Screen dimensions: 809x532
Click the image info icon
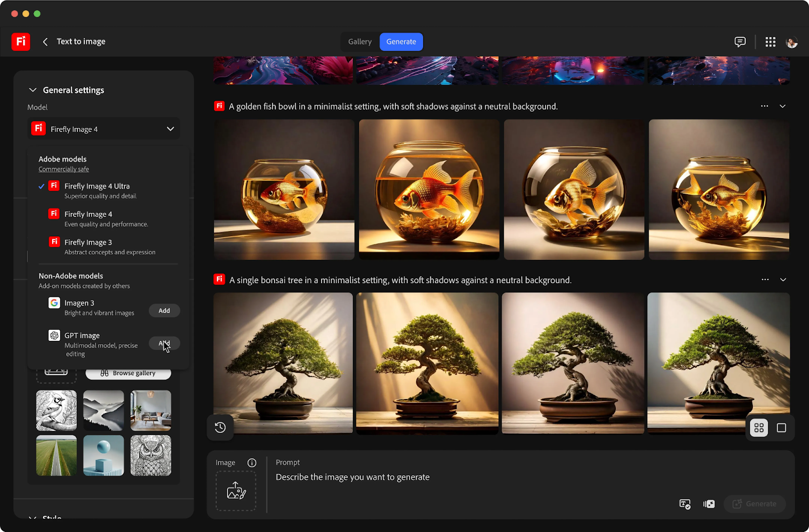[x=252, y=463]
